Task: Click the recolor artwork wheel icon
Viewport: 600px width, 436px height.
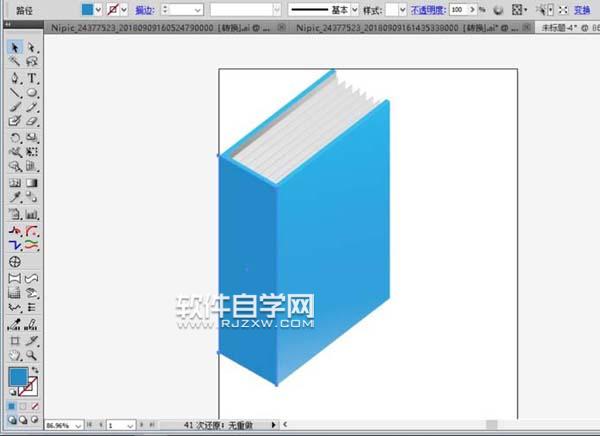Action: point(498,10)
